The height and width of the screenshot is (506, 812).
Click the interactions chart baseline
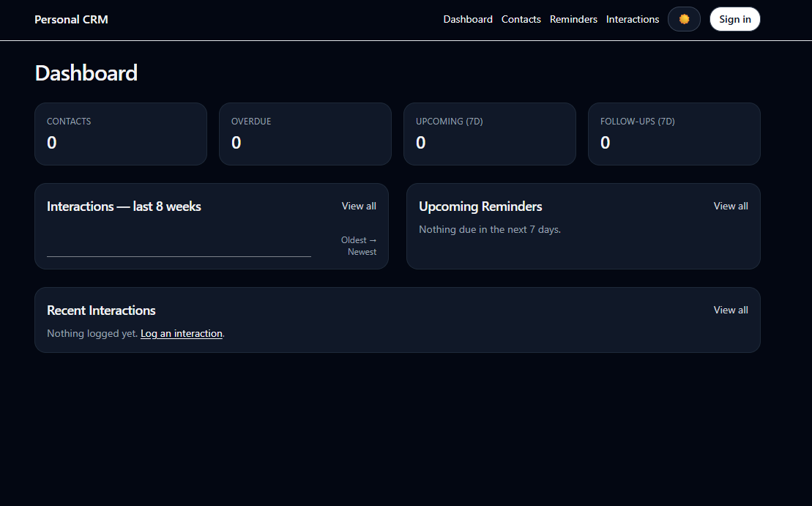point(179,256)
